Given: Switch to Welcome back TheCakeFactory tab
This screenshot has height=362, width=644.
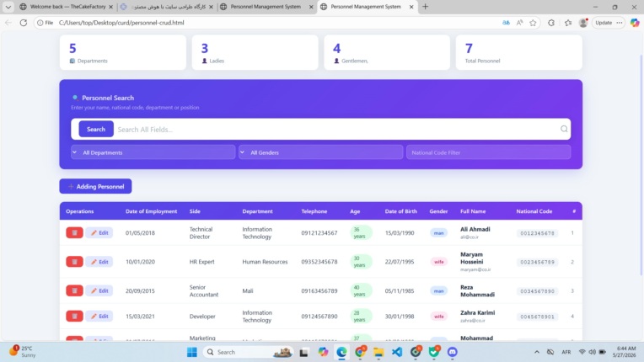Looking at the screenshot, I should [67, 7].
